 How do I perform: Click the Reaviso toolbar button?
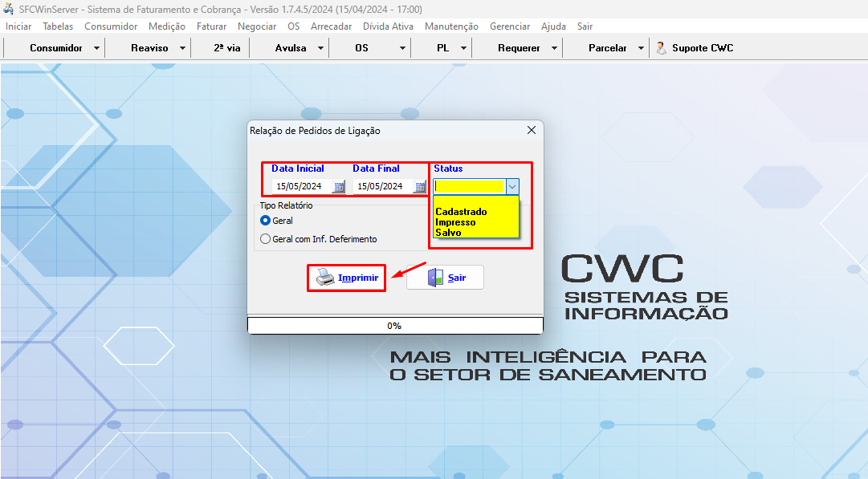pos(149,48)
